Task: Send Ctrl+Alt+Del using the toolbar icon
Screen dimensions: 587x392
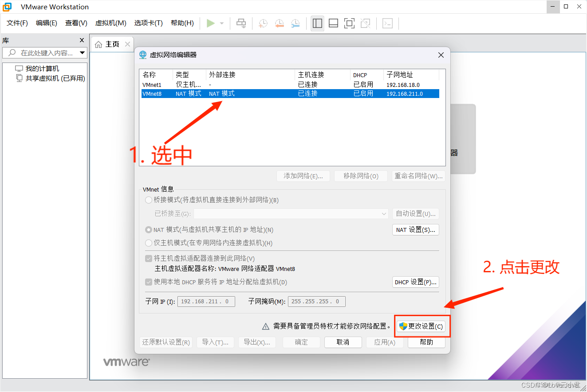Action: coord(241,23)
